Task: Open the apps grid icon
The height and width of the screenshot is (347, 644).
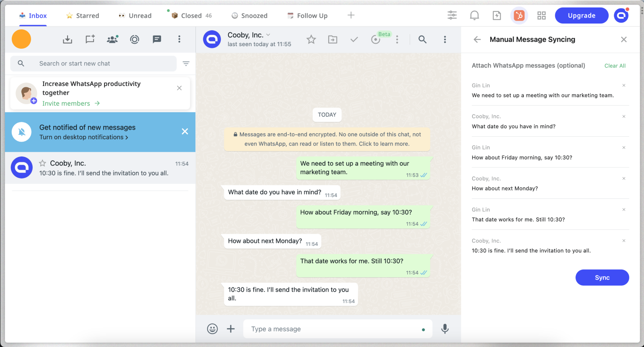Action: [541, 16]
